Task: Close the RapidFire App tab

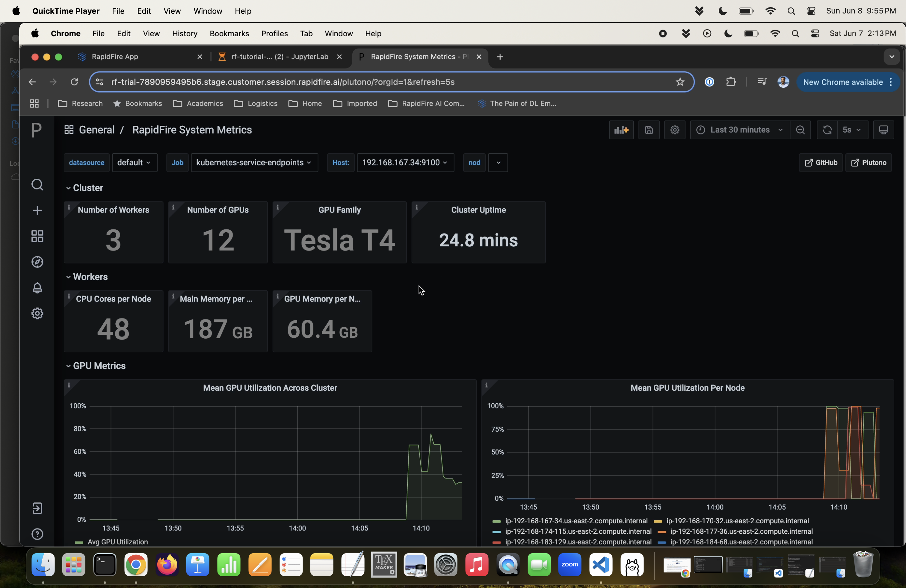Action: coord(200,57)
